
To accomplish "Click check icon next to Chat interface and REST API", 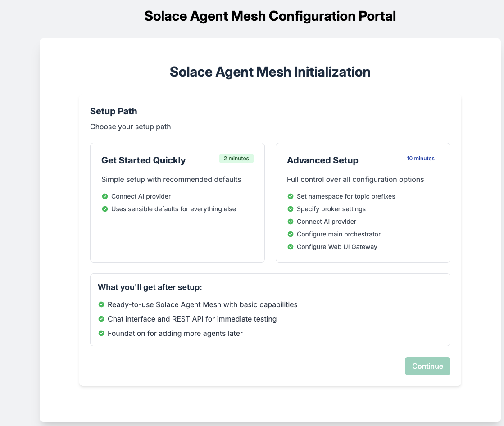I will click(101, 319).
